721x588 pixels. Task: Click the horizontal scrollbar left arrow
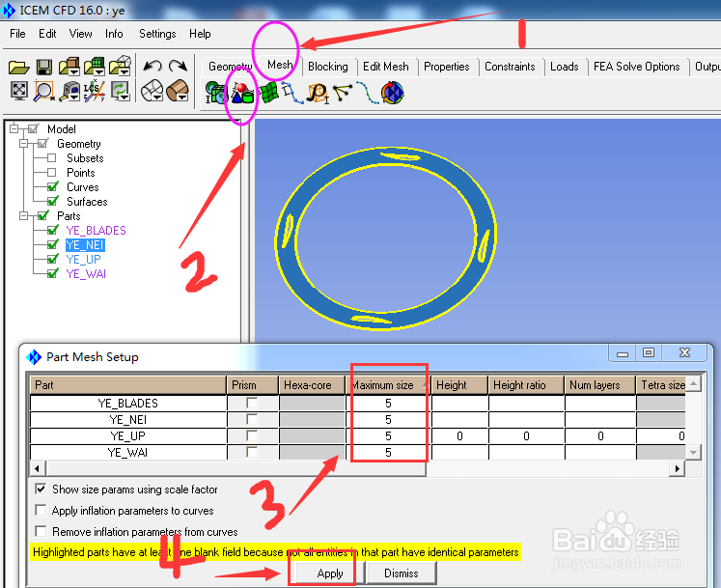coord(38,469)
